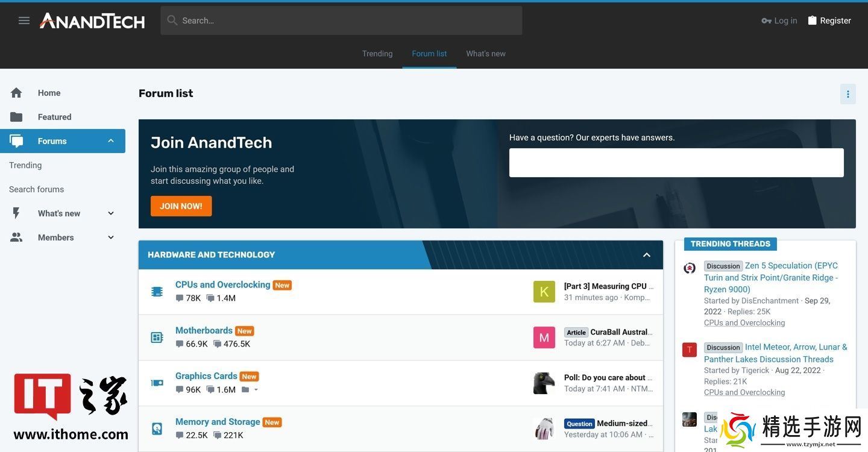The image size is (868, 452).
Task: Click the Log in link
Action: coord(779,20)
